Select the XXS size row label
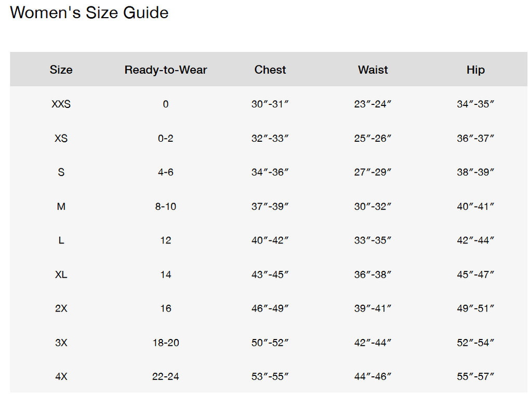Viewport: 532px width, 394px height. (x=61, y=104)
